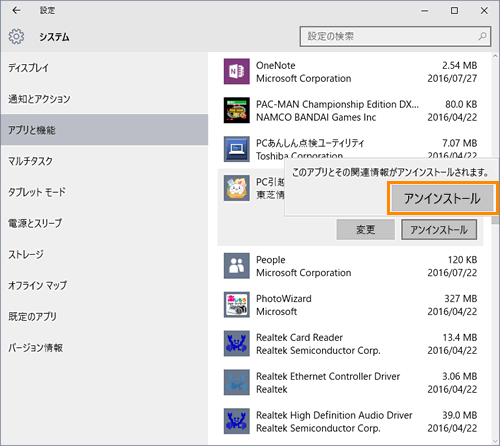The width and height of the screenshot is (500, 446).
Task: Open オフライン マップ settings page
Action: (x=104, y=285)
